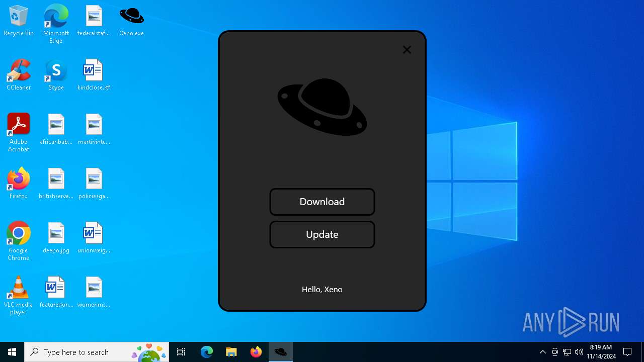
Task: Select the Google Chrome desktop shortcut
Action: point(19,241)
